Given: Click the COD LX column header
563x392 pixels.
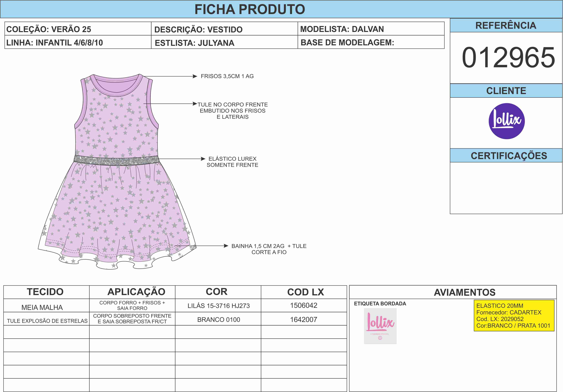Looking at the screenshot, I should click(x=305, y=292).
